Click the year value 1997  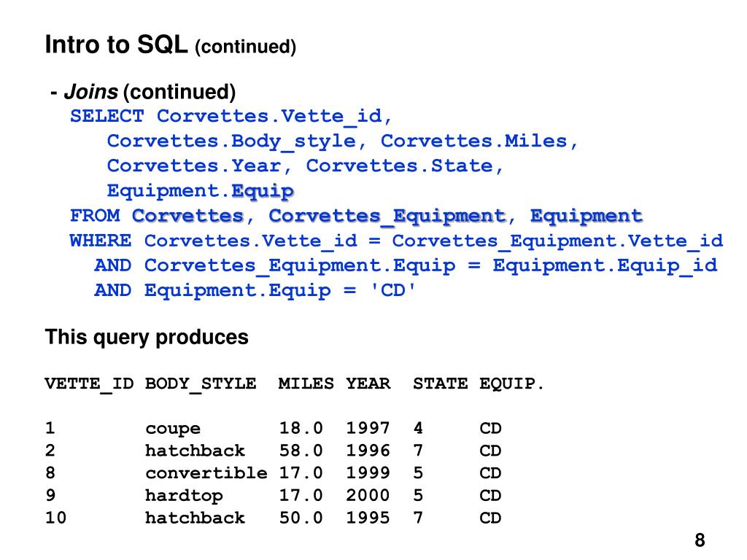pyautogui.click(x=368, y=428)
